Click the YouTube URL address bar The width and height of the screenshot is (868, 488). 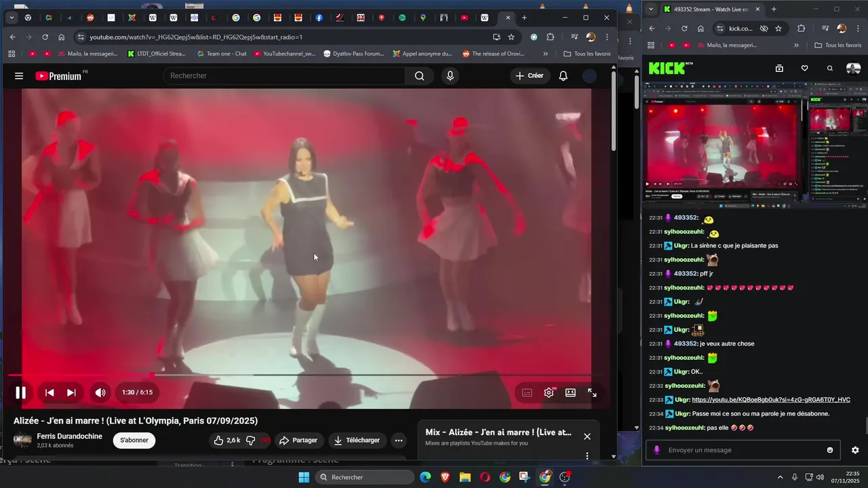pos(285,37)
